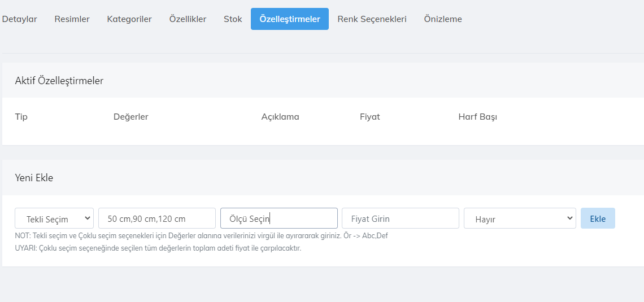The image size is (644, 302).
Task: Open the Önizleme preview tab
Action: pyautogui.click(x=443, y=19)
